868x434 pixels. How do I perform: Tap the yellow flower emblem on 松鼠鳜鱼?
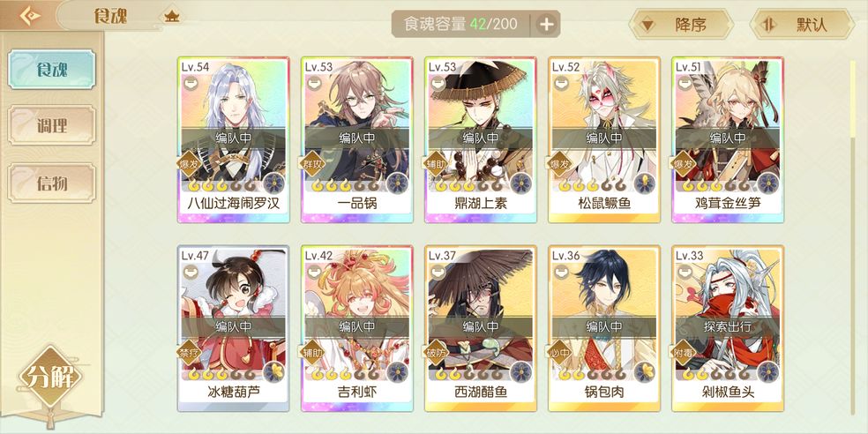point(645,183)
